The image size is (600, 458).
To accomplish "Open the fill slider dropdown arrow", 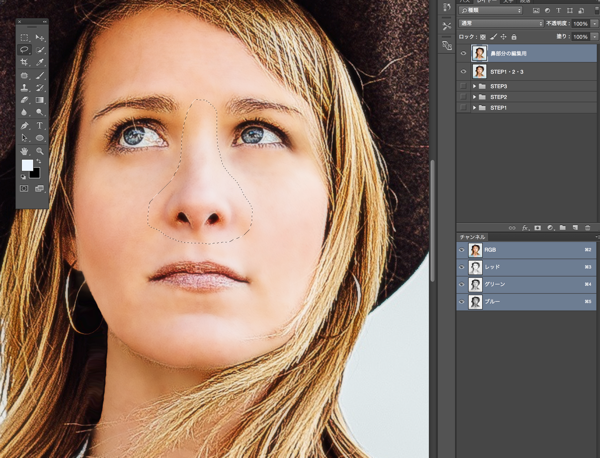I will (x=594, y=37).
